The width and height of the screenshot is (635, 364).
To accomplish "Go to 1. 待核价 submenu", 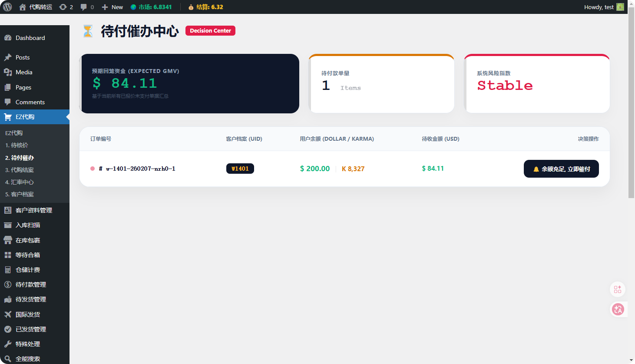I will (x=17, y=145).
